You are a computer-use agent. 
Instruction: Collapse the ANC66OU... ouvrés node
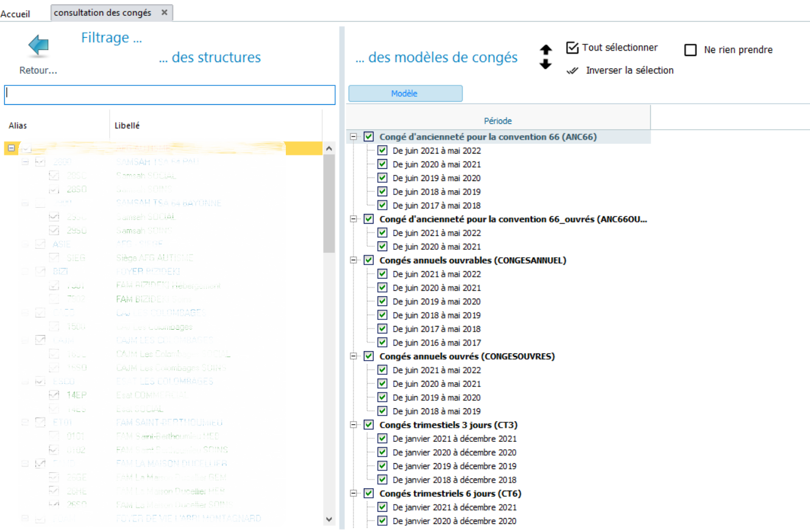point(353,219)
